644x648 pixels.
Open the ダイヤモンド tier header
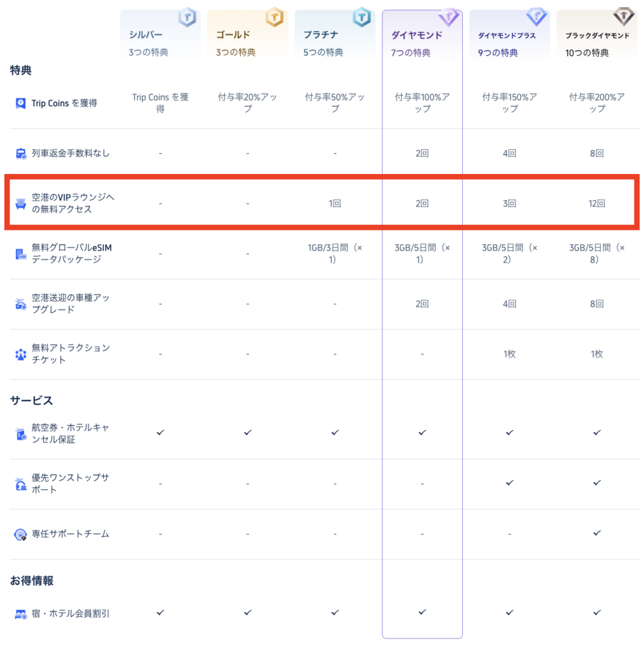click(422, 37)
